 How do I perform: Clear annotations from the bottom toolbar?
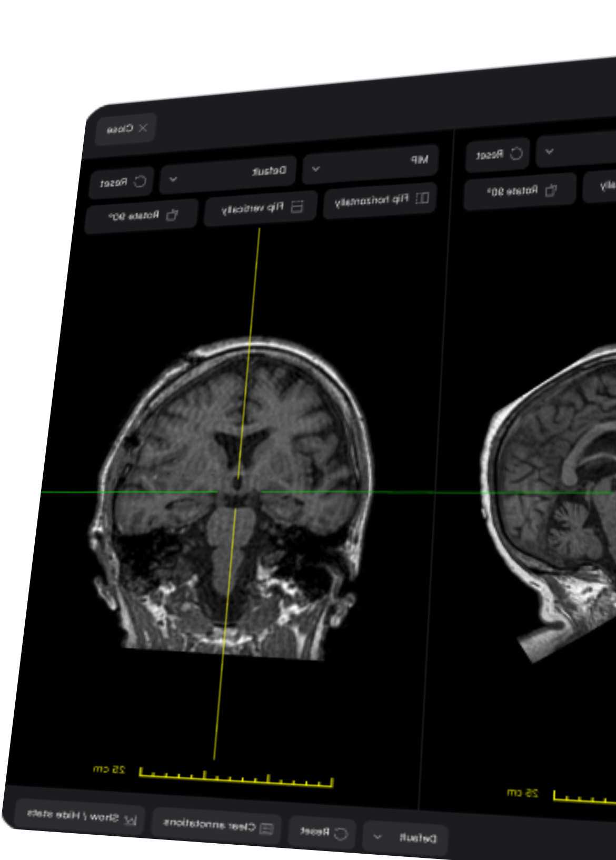pyautogui.click(x=216, y=825)
